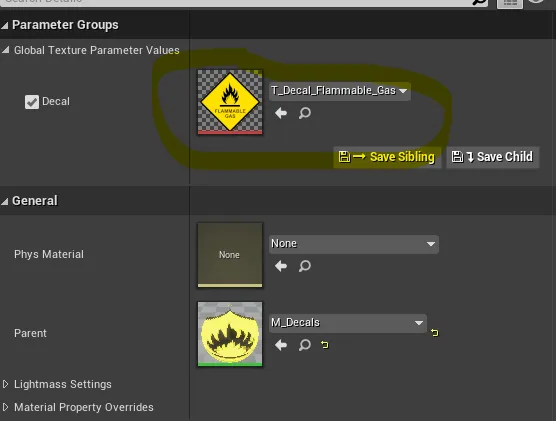Image resolution: width=556 pixels, height=421 pixels.
Task: Click the Flammable Gas texture thumbnail
Action: pyautogui.click(x=230, y=102)
